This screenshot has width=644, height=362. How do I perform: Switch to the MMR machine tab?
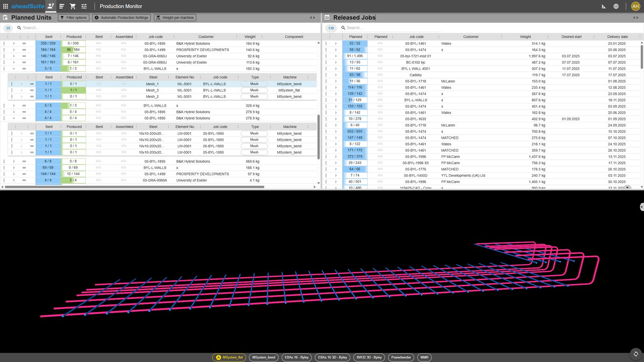click(425, 357)
